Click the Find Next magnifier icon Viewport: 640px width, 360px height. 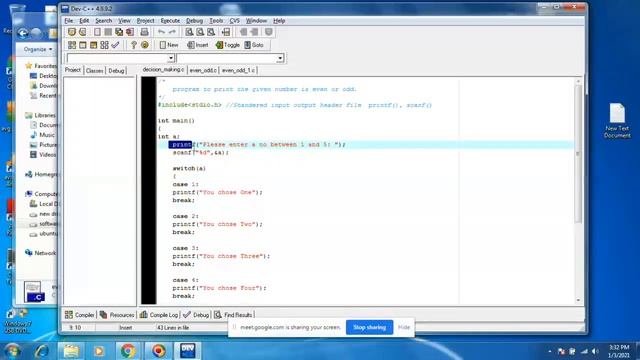point(211,32)
